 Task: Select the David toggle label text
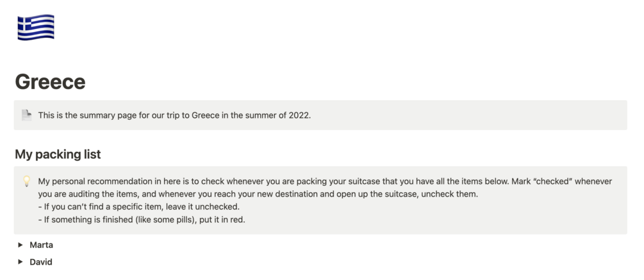coord(40,262)
